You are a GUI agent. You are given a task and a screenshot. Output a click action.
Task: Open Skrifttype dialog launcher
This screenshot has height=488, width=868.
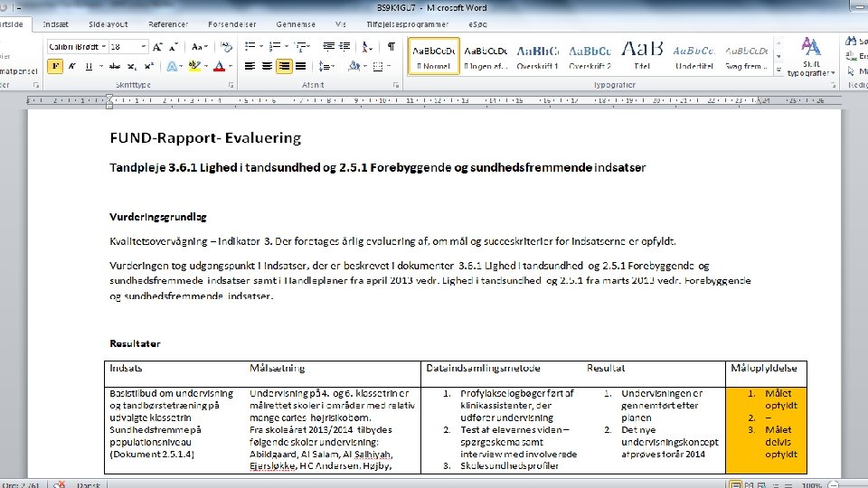(231, 85)
